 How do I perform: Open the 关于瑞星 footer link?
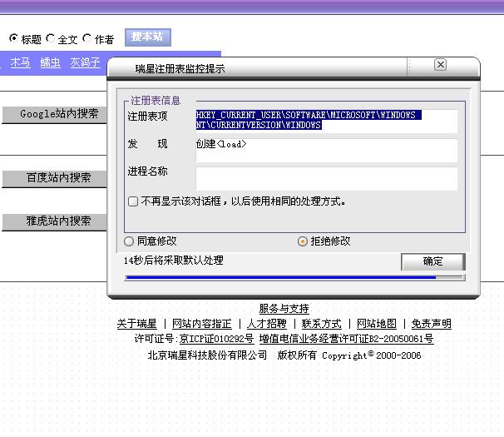tap(136, 324)
